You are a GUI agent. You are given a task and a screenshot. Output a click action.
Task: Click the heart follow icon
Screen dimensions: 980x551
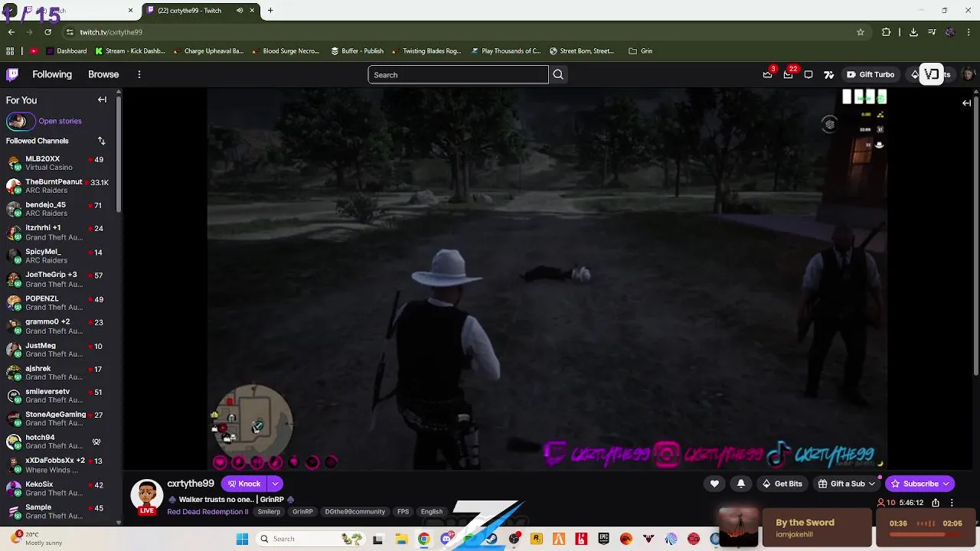tap(714, 484)
